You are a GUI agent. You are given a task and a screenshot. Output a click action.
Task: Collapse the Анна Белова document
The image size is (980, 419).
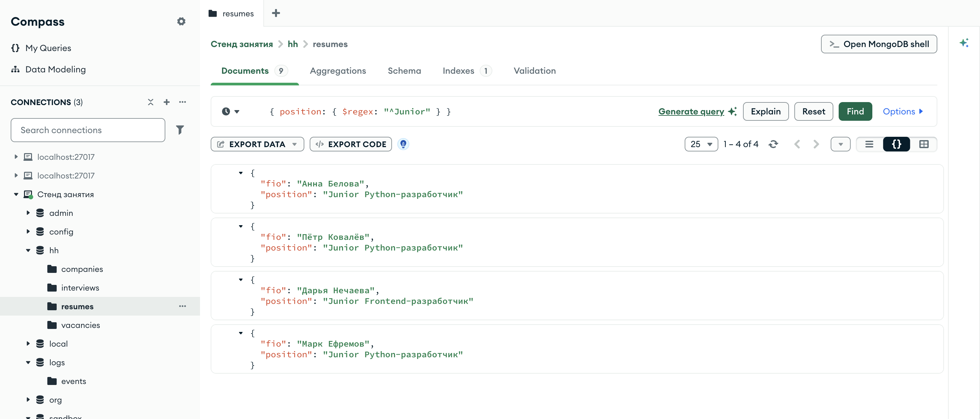point(241,173)
